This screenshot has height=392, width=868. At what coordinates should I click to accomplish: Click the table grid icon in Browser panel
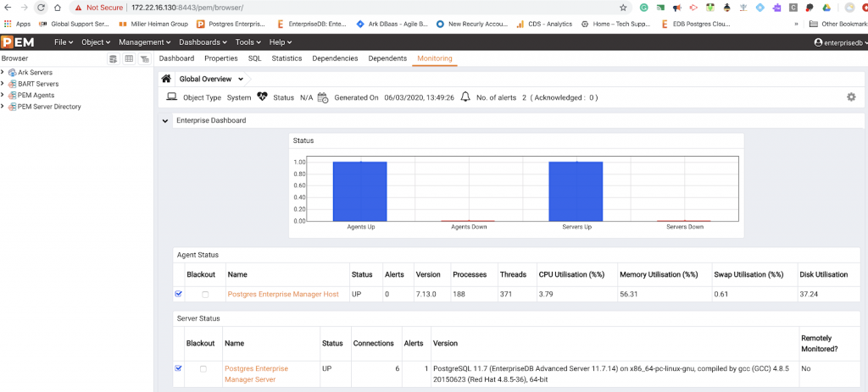click(x=129, y=58)
